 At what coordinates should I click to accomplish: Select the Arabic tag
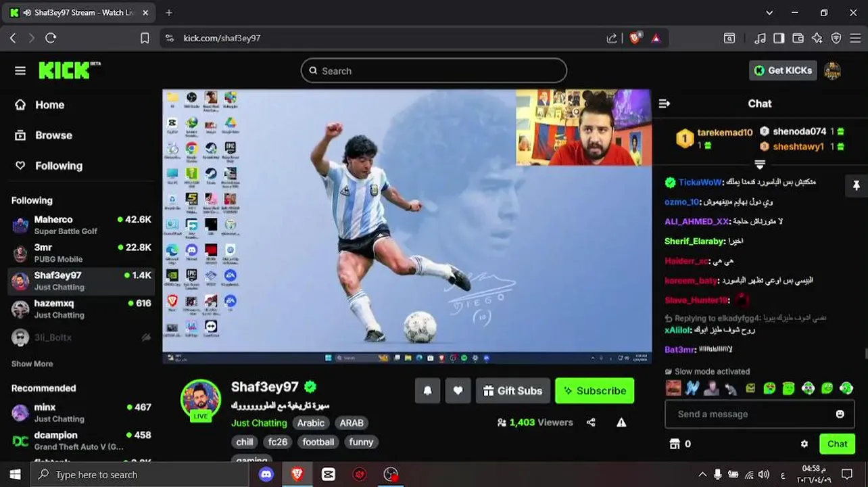pyautogui.click(x=311, y=423)
